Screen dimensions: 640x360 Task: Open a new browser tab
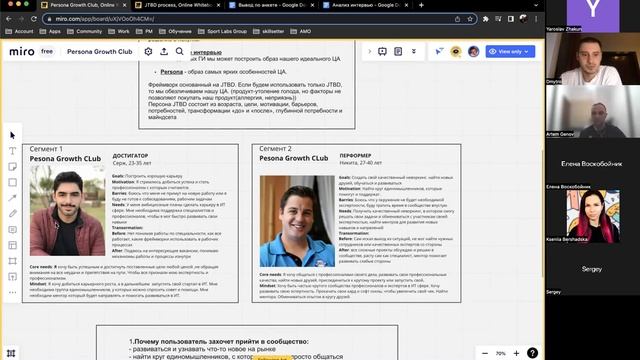pyautogui.click(x=421, y=5)
